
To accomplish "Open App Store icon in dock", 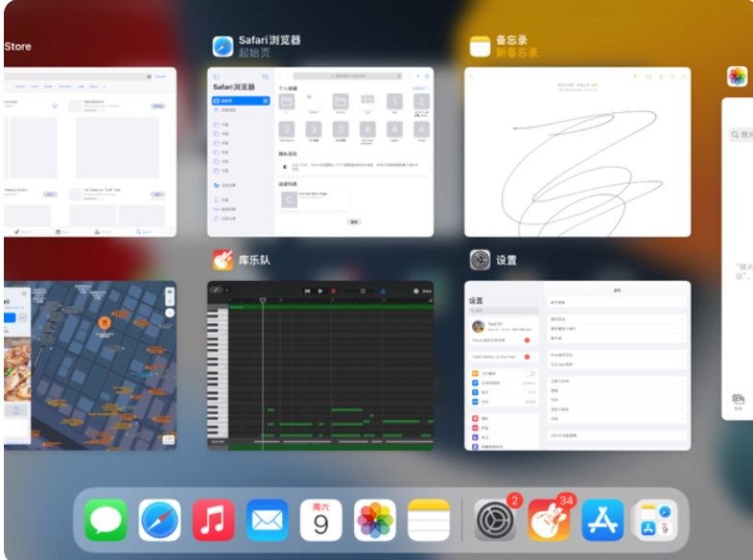I will [x=602, y=520].
